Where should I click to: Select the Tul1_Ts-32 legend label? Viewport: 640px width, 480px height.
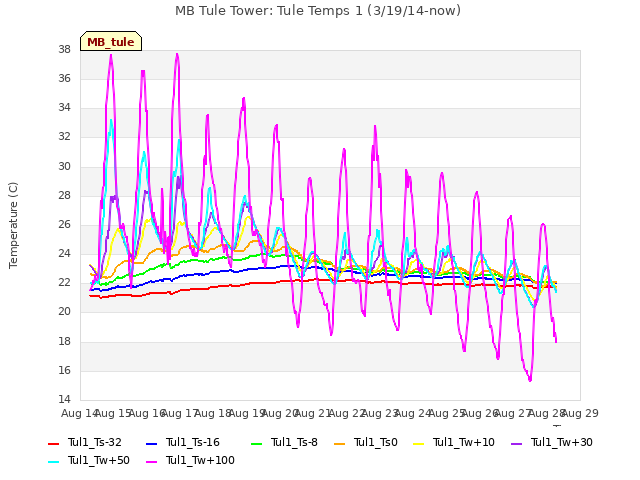click(x=94, y=442)
